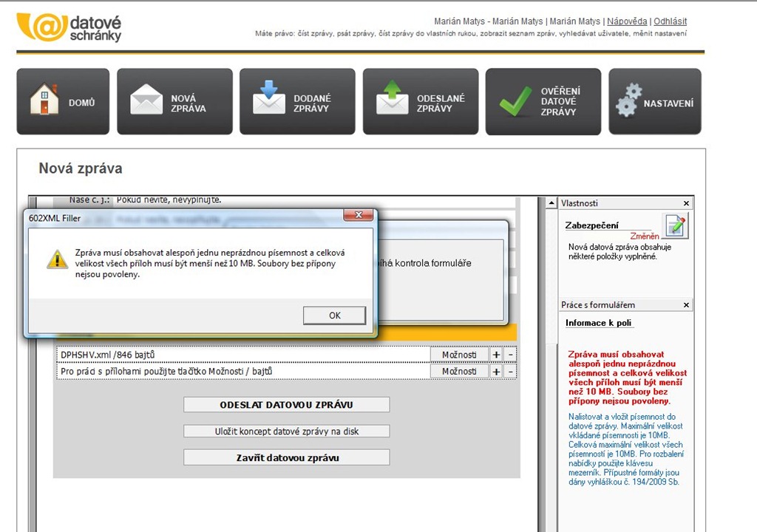Viewport: 757px width, 532px height.
Task: Confirm the warning dialog with OK
Action: pyautogui.click(x=335, y=316)
